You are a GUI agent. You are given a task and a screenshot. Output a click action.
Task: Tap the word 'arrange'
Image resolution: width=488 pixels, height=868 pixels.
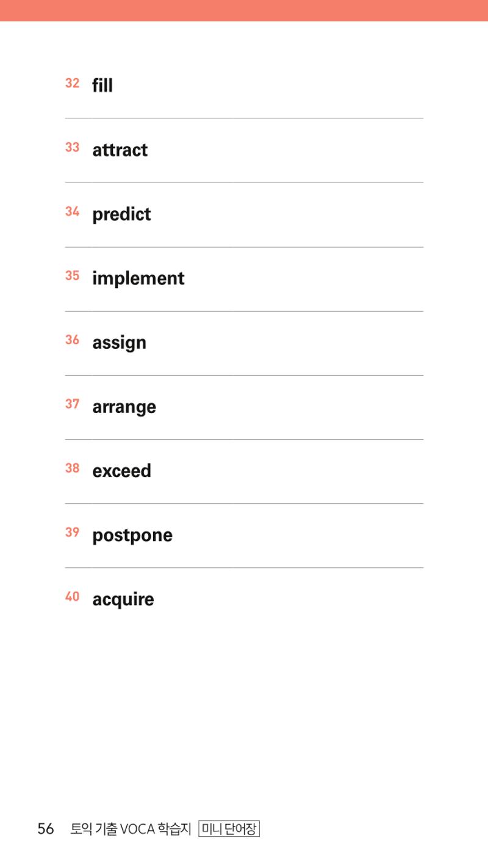(x=124, y=407)
